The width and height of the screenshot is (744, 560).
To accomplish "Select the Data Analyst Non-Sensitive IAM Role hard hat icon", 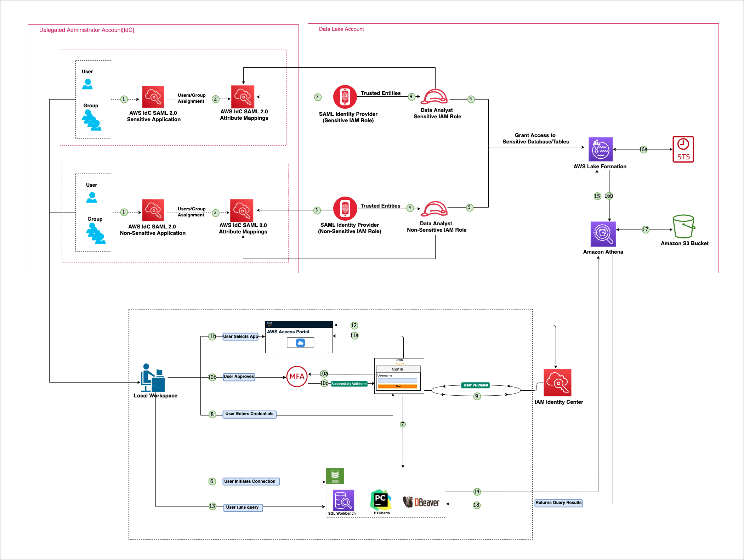I will [x=434, y=209].
